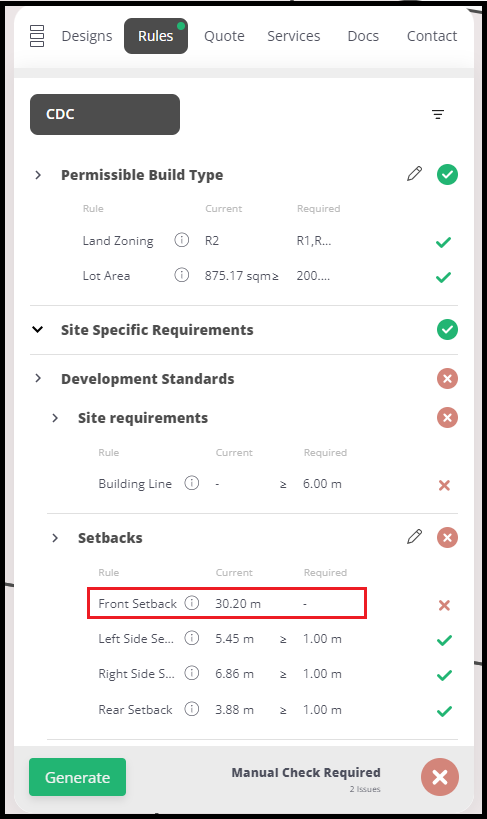Show info for Land Zoning rule
The image size is (487, 819).
(x=181, y=240)
